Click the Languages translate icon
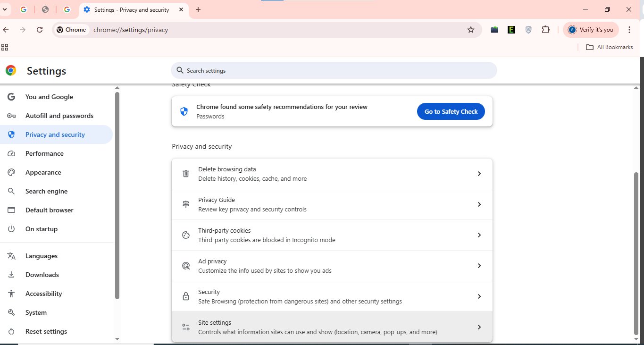This screenshot has width=644, height=345. coord(11,256)
